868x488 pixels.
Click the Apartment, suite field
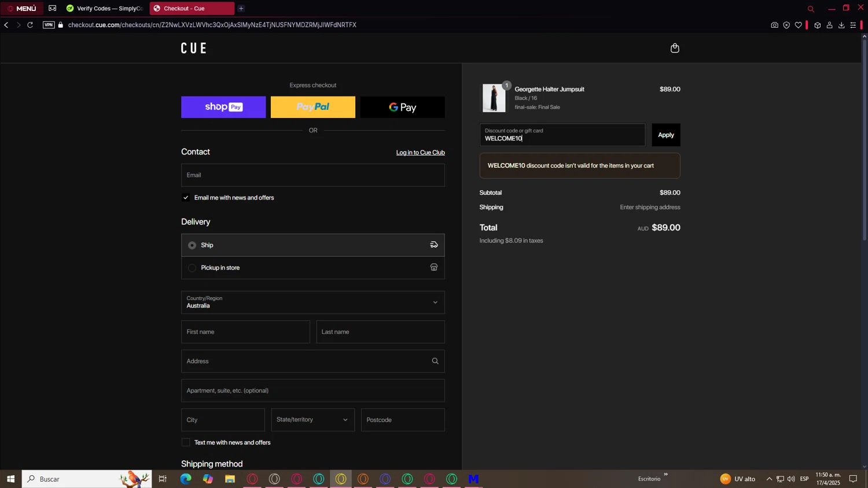click(313, 391)
